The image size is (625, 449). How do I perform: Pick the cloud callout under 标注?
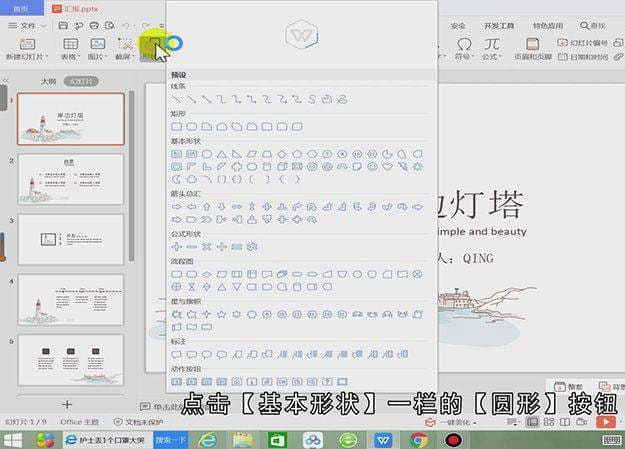[222, 354]
